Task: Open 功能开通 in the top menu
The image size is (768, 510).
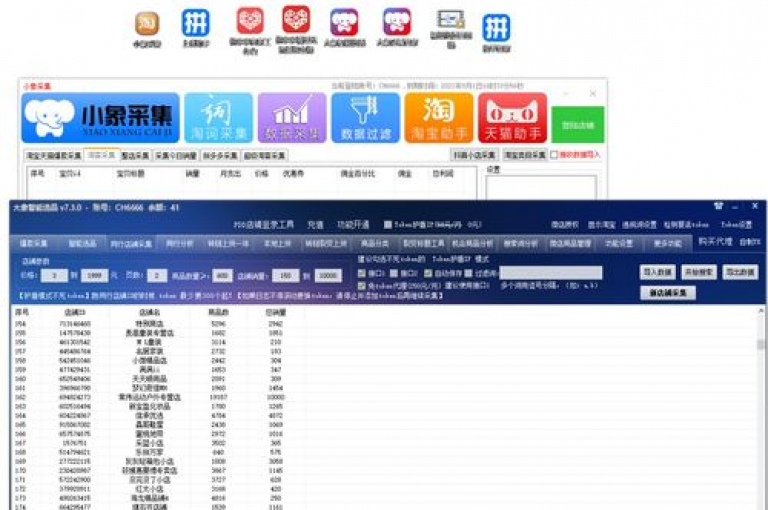Action: [353, 225]
